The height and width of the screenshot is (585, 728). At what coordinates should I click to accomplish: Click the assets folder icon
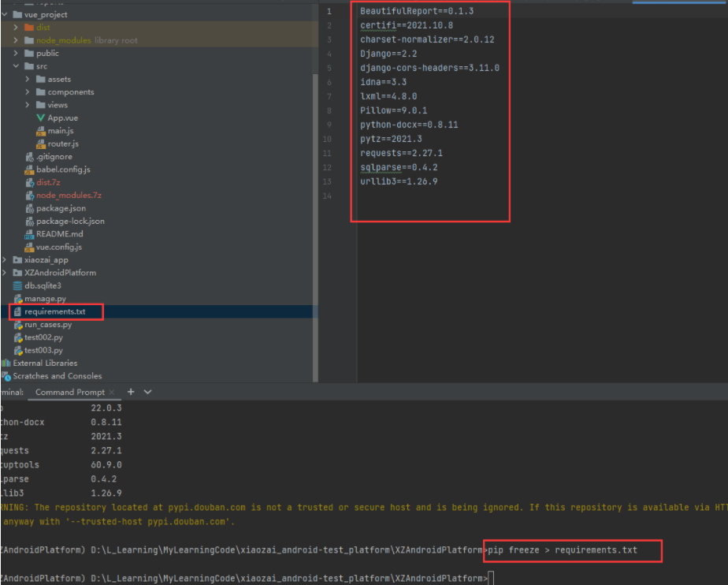pos(41,80)
